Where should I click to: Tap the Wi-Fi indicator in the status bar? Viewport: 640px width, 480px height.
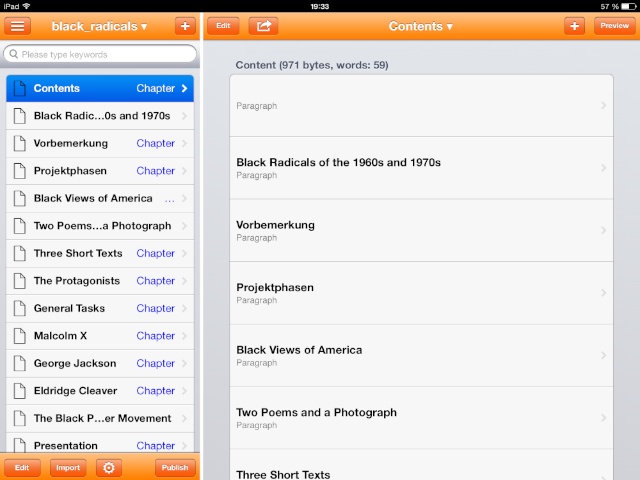click(x=27, y=6)
